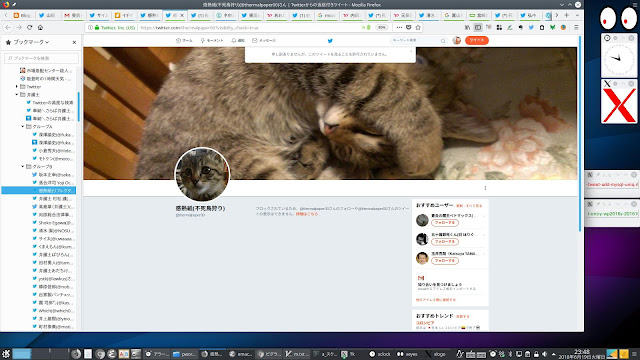The image size is (640, 360).
Task: Click the orange details link in block notice
Action: click(x=307, y=213)
